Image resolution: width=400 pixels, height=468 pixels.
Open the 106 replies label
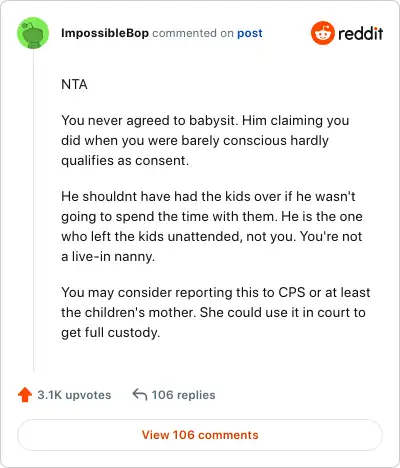click(x=183, y=395)
